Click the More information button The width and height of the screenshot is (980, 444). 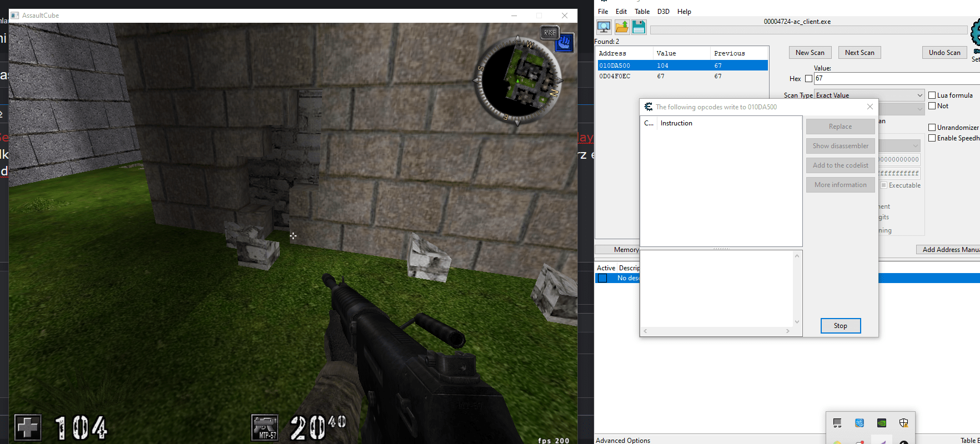pos(840,185)
